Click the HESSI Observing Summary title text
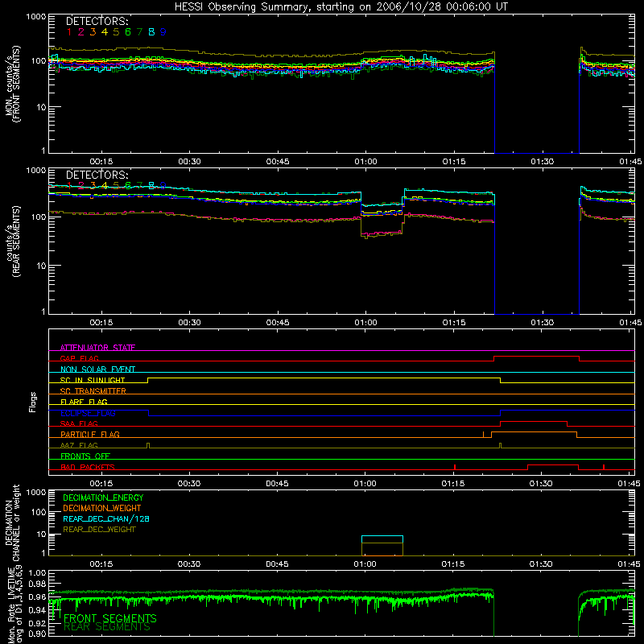Viewport: 644px width, 644px height. pos(341,7)
